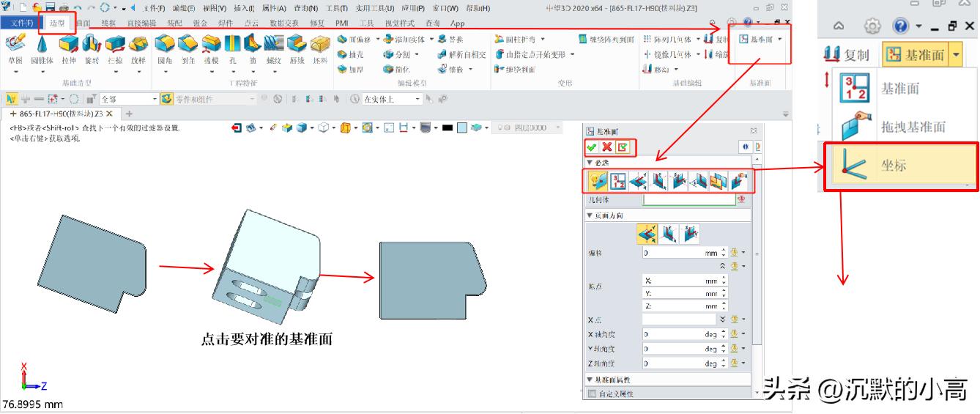Select the 圆角 (Fillet) tool
This screenshot has width=980, height=414.
[x=166, y=49]
